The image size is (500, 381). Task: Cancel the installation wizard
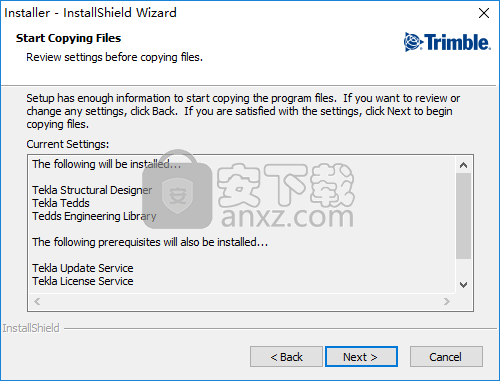click(446, 357)
